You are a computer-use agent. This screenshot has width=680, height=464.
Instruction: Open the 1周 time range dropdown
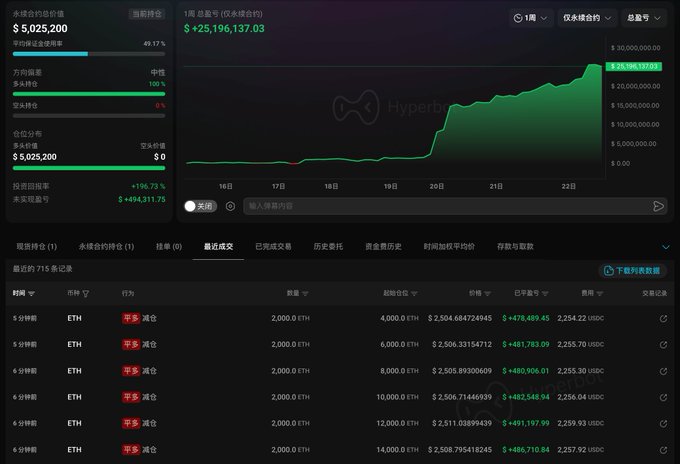[x=530, y=18]
